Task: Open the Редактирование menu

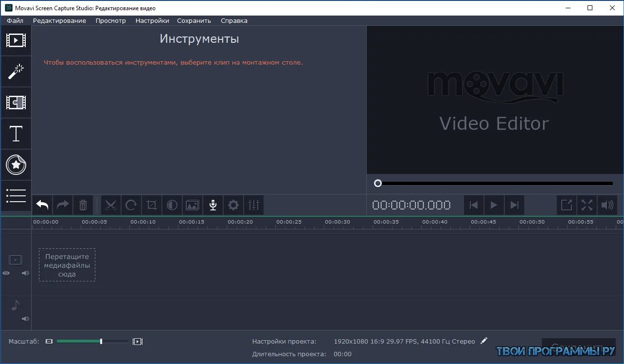Action: tap(59, 20)
